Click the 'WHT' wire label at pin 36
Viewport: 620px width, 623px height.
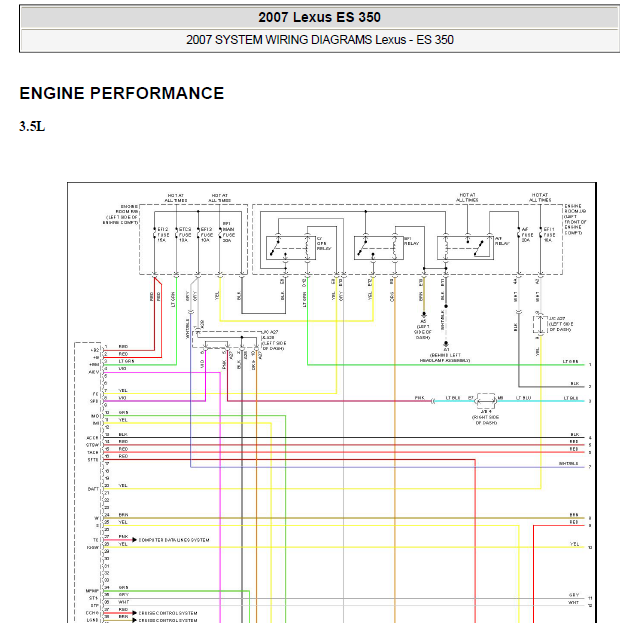pyautogui.click(x=123, y=602)
